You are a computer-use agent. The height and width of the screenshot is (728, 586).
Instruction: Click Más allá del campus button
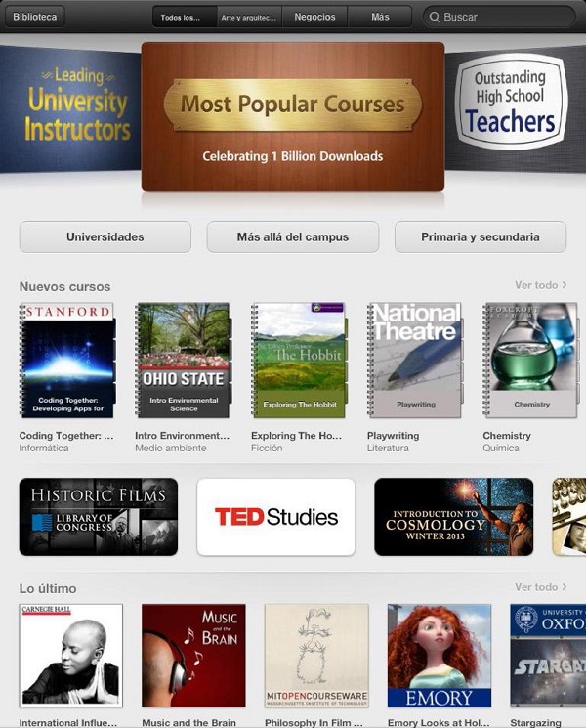pos(293,236)
